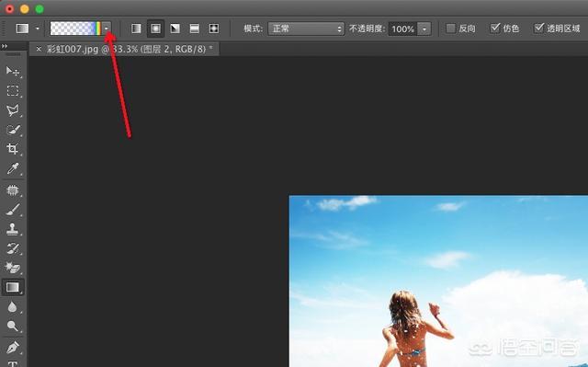Select the Eyedropper tool
The image size is (588, 367).
coord(13,168)
